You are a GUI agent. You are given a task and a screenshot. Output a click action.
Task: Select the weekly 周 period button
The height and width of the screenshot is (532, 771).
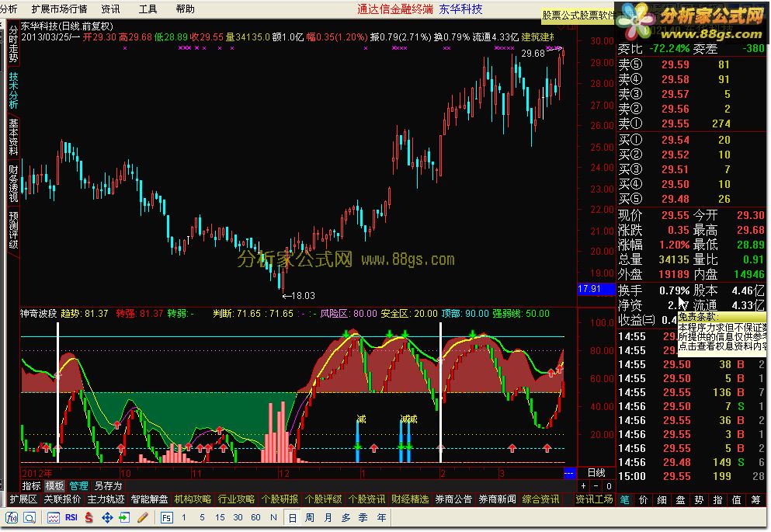tap(310, 518)
